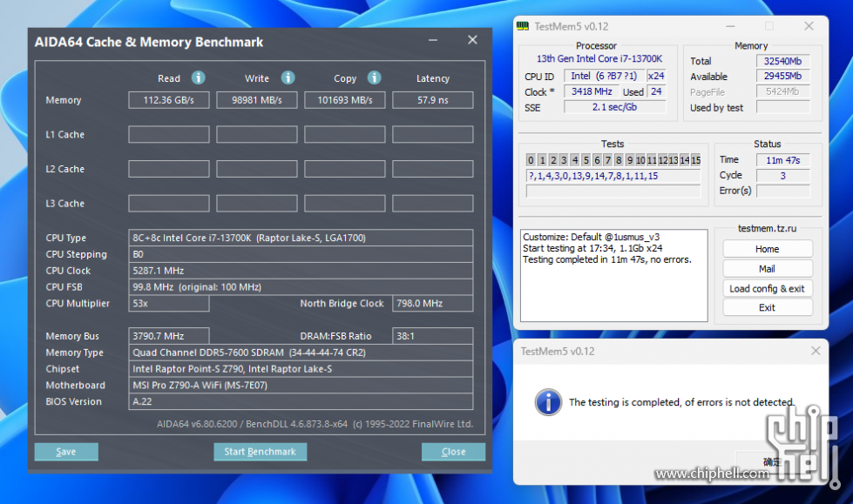Image resolution: width=853 pixels, height=504 pixels.
Task: Click the blue info icon in the TestMem5 dialog
Action: point(548,402)
